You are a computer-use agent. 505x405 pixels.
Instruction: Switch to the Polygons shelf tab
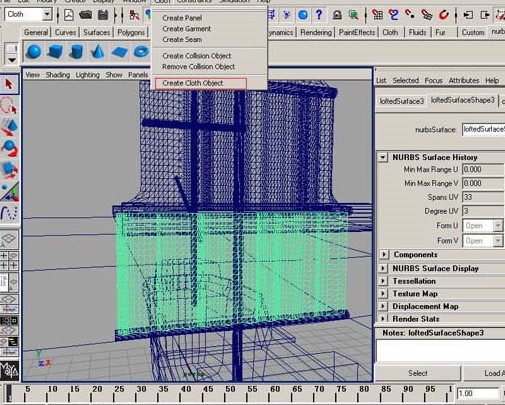[x=131, y=32]
